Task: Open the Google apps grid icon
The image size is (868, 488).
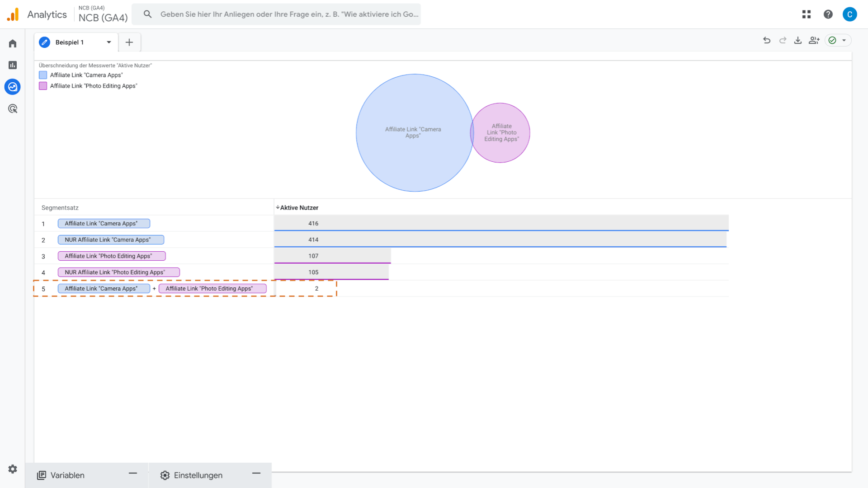Action: pos(807,14)
